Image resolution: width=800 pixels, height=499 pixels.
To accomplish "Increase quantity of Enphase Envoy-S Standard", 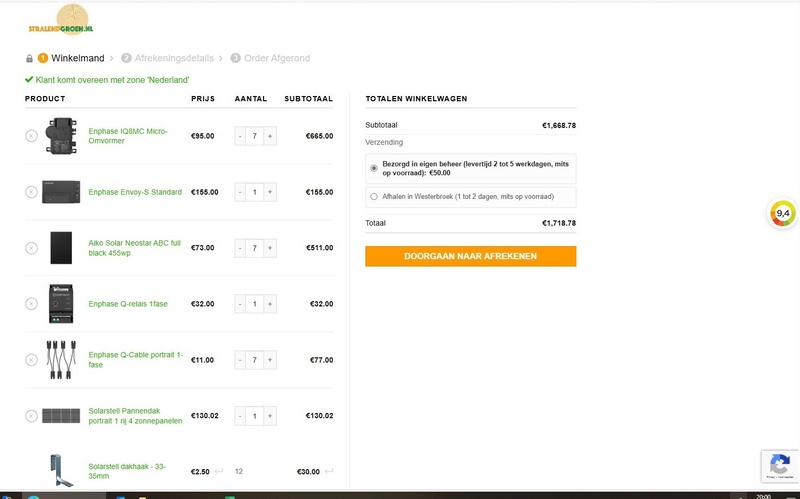I will [270, 192].
